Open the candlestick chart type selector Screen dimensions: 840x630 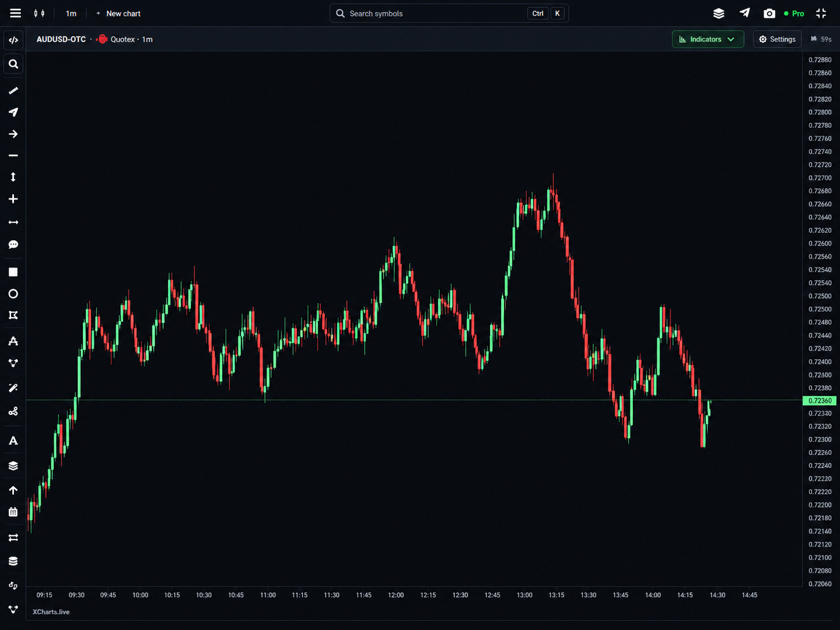tap(39, 13)
